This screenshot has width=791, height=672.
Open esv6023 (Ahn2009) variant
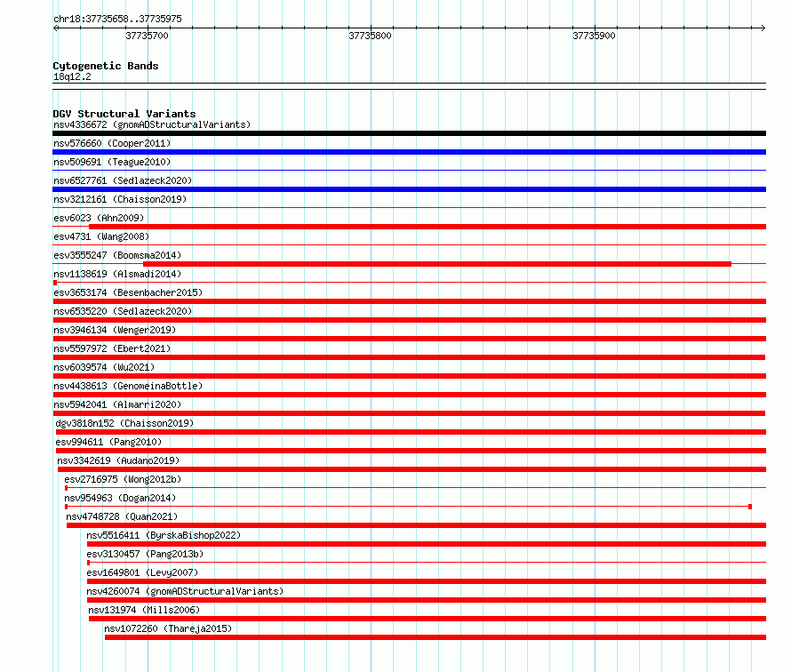(99, 218)
